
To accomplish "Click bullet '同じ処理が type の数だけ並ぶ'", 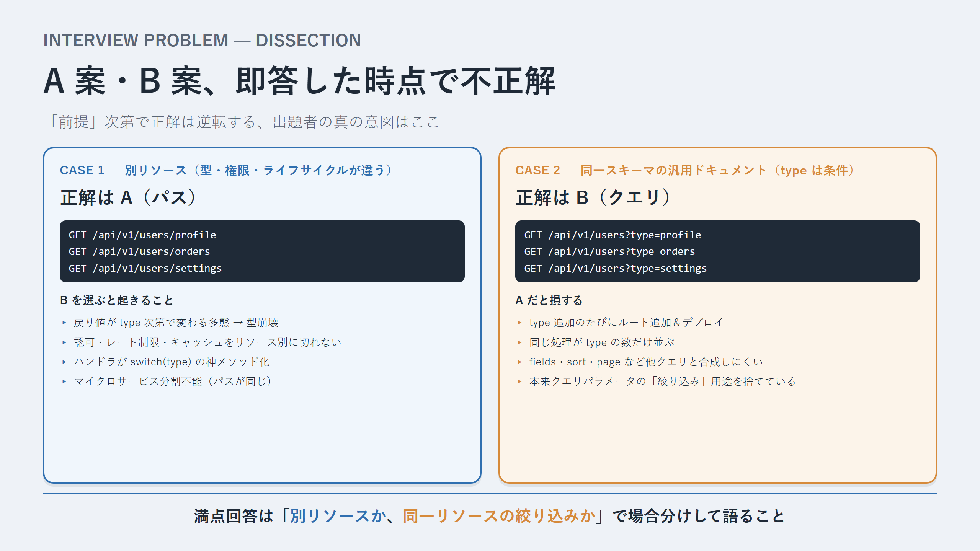I will (x=602, y=342).
